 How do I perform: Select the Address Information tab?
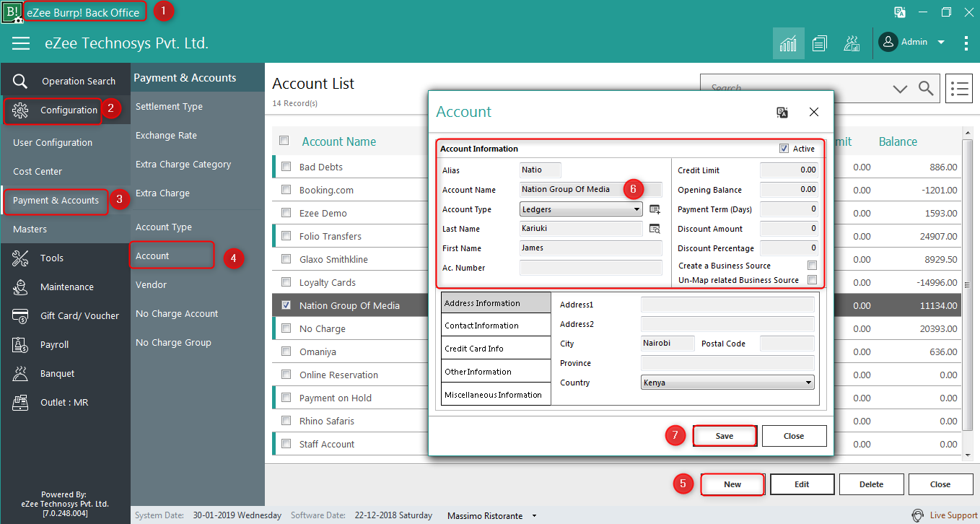point(496,303)
